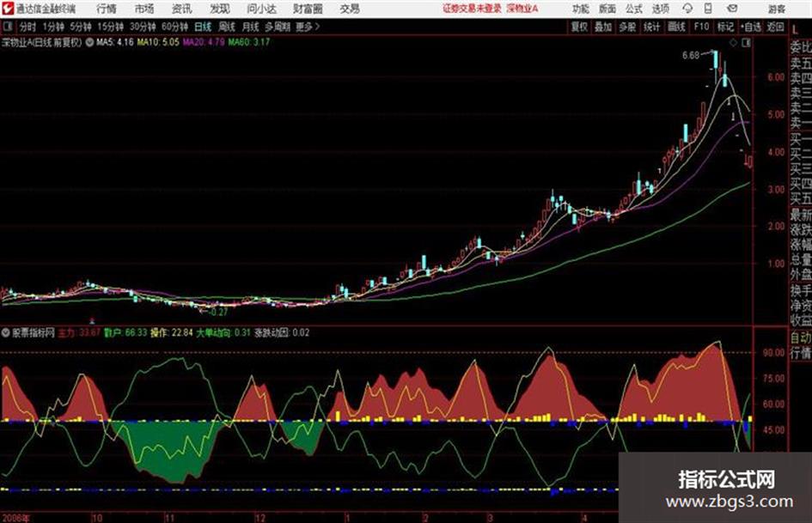Click 自动 tab on right sidebar
This screenshot has width=812, height=523.
click(x=801, y=338)
